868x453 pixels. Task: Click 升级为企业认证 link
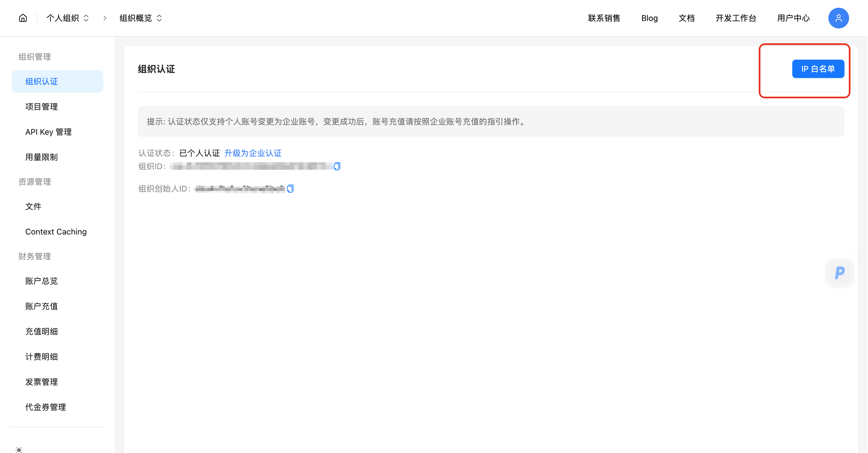point(253,153)
